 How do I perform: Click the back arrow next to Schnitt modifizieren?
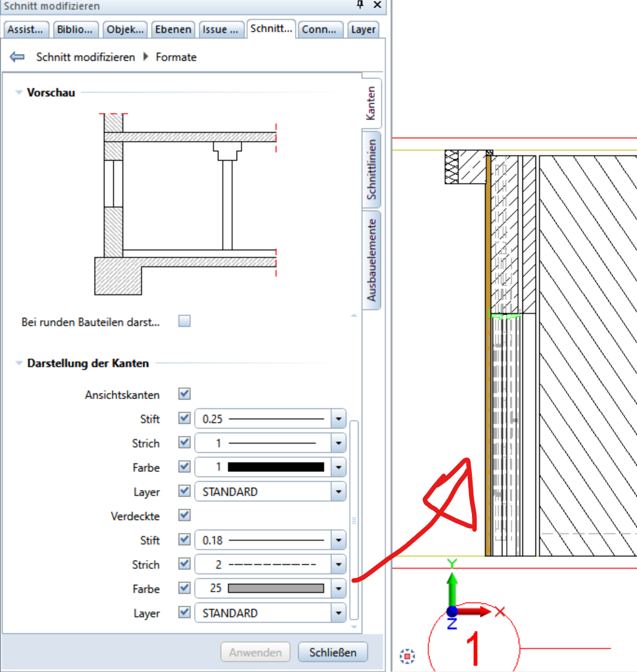coord(17,57)
